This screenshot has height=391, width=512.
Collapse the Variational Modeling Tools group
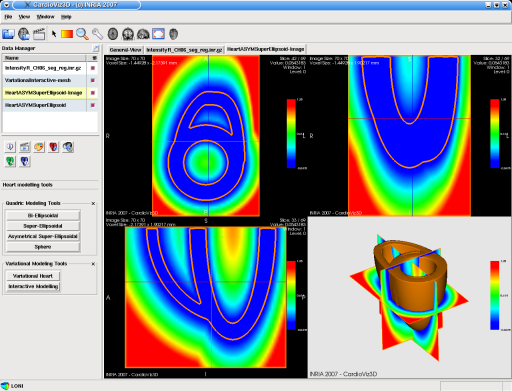point(93,264)
